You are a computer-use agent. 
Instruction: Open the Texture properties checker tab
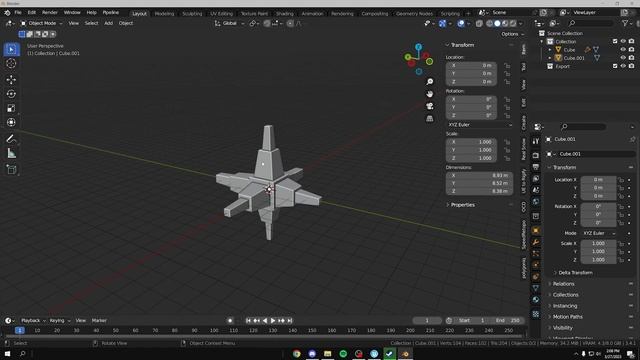click(536, 314)
